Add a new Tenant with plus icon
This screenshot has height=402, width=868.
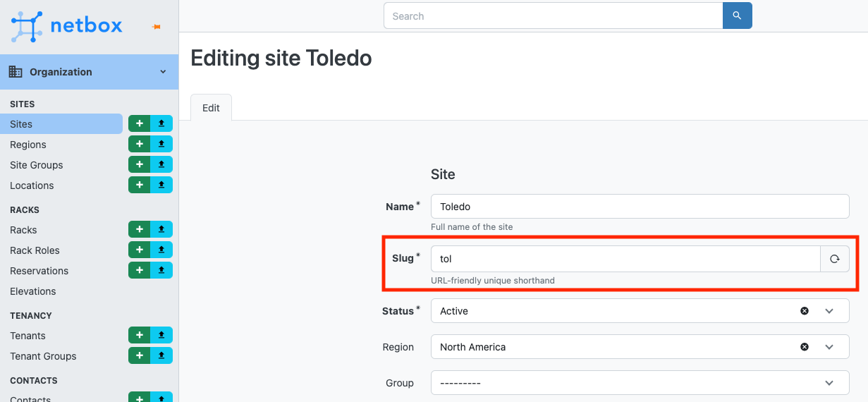[139, 336]
